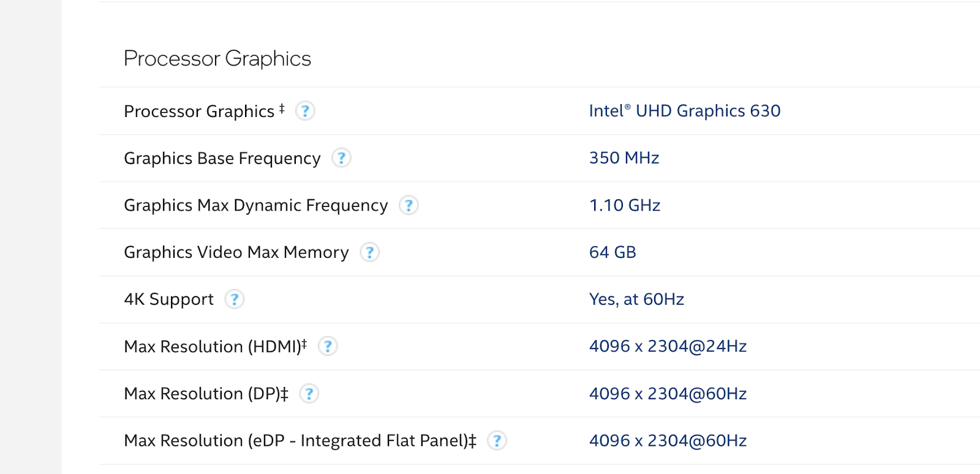Click the 4K Support label text
Screen dimensions: 980x474
pyautogui.click(x=168, y=299)
